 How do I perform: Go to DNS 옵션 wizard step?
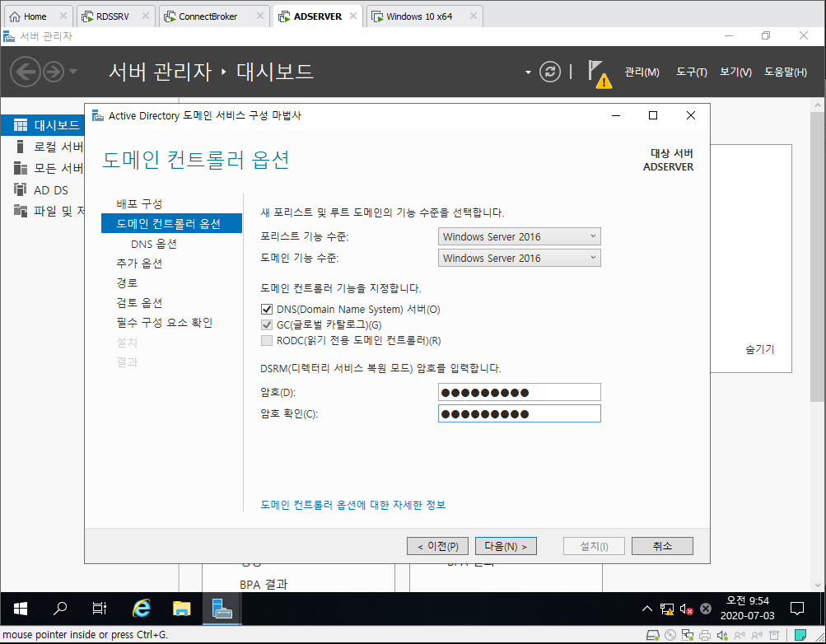click(153, 244)
